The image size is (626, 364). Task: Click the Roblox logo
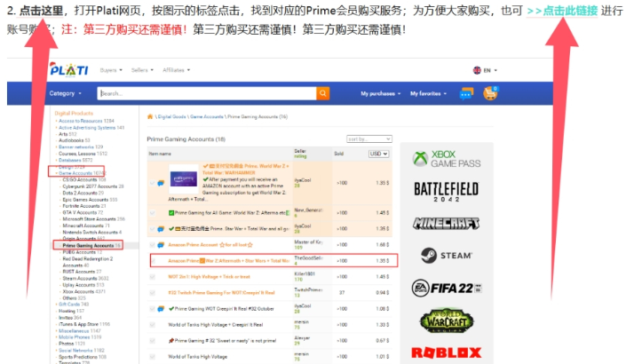click(x=446, y=352)
